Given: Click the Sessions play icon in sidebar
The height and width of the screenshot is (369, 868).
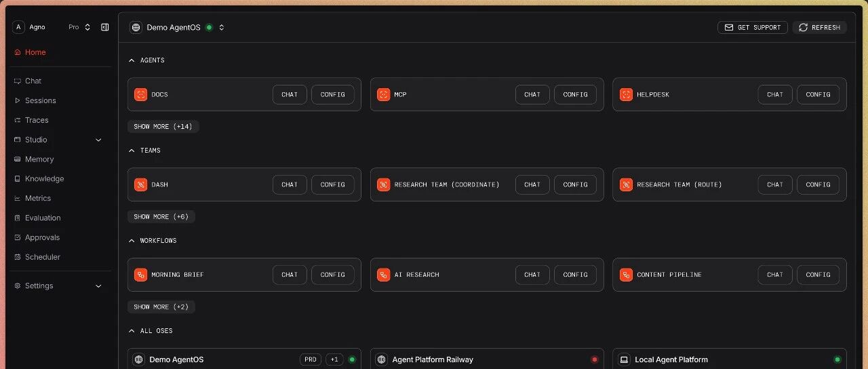Looking at the screenshot, I should (18, 100).
